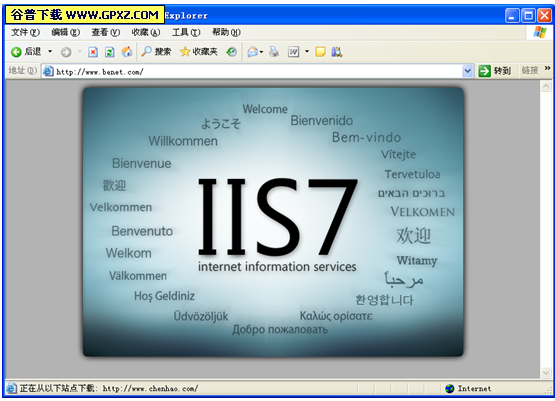Viewport: 555px width, 401px height.
Task: Click the Stop loading icon
Action: pos(93,52)
